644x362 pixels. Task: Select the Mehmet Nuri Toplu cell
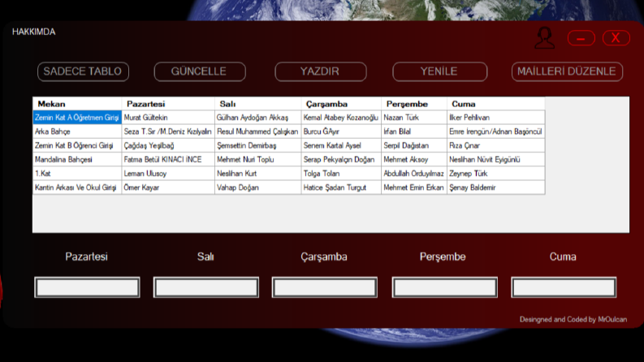pos(258,159)
